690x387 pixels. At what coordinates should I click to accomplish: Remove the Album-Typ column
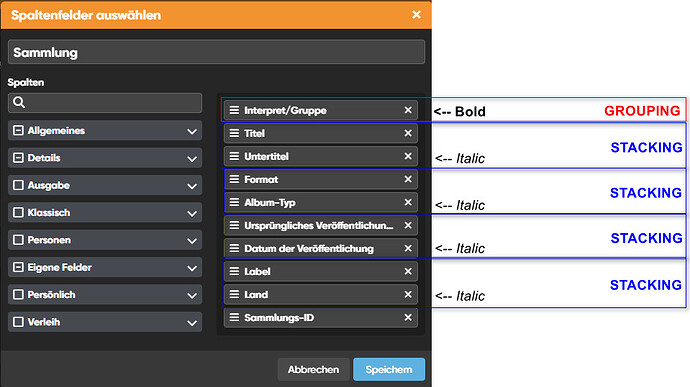coord(408,202)
